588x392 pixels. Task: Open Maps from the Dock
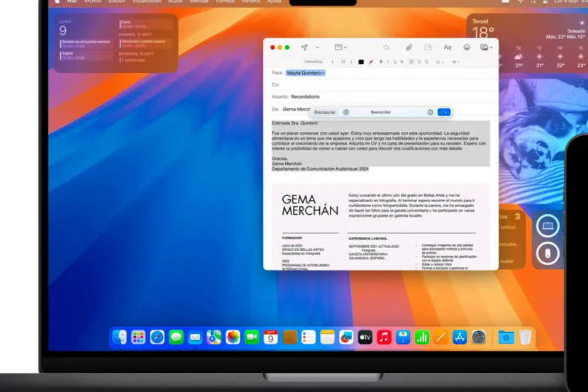[213, 337]
